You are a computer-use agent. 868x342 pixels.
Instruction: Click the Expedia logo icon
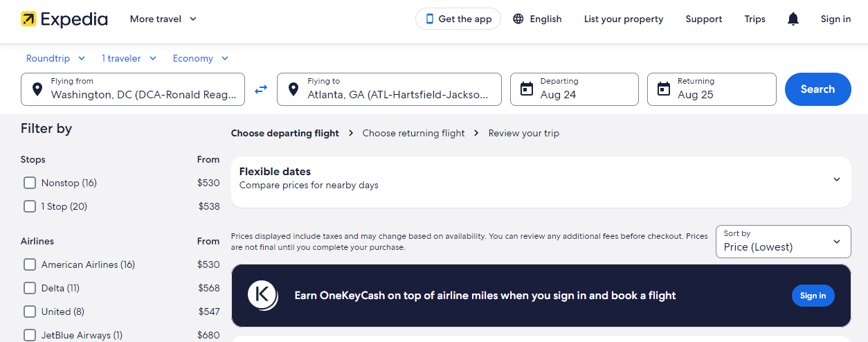pyautogui.click(x=29, y=19)
